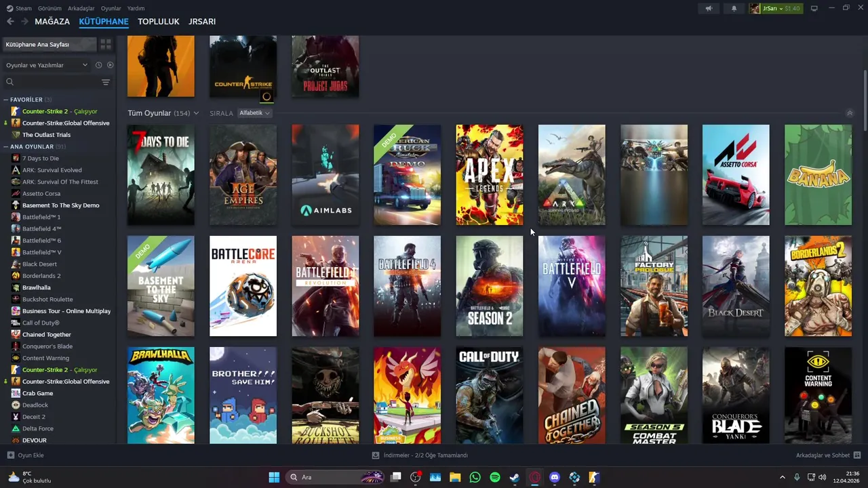
Task: Click the downloads status icon
Action: coord(376,455)
